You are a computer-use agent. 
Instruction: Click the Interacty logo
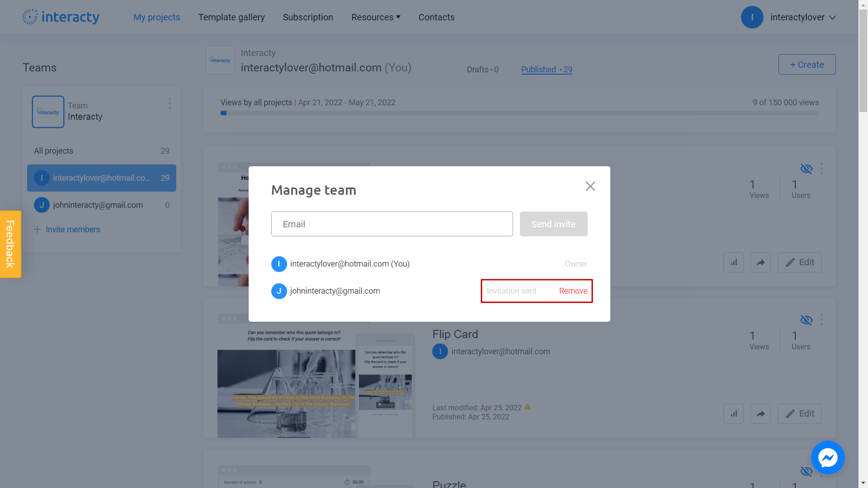[61, 17]
